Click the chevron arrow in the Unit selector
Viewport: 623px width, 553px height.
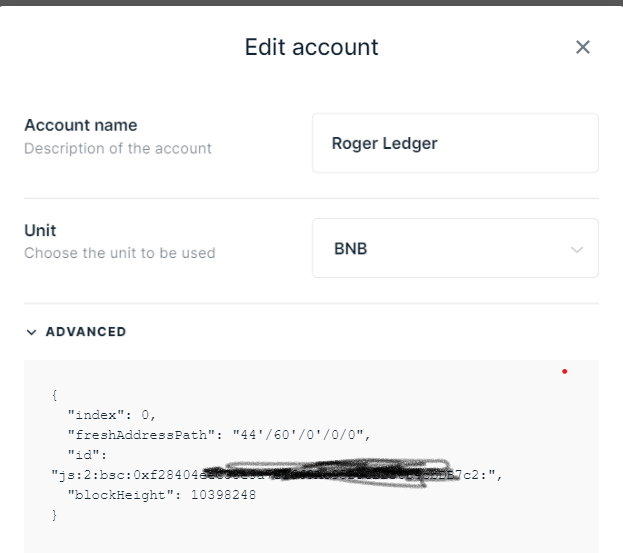click(x=577, y=249)
